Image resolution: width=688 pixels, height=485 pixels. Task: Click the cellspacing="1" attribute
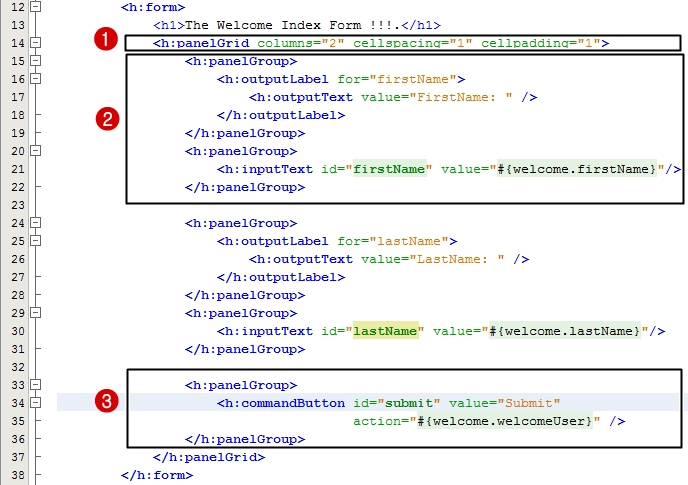[413, 43]
